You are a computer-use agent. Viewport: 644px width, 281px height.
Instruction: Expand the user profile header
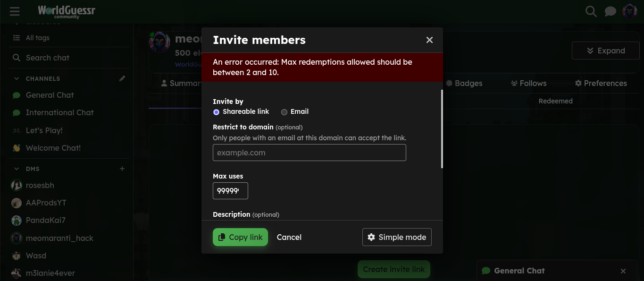click(606, 51)
